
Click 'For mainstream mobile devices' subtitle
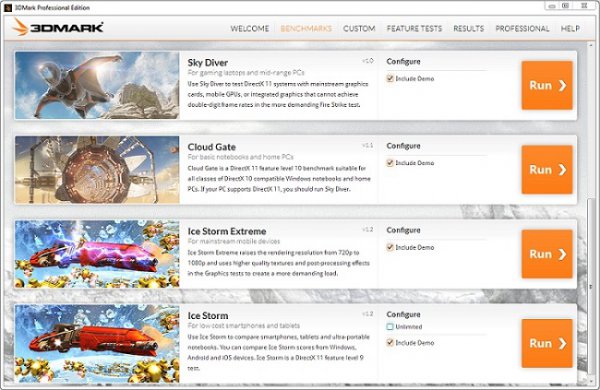(x=234, y=241)
